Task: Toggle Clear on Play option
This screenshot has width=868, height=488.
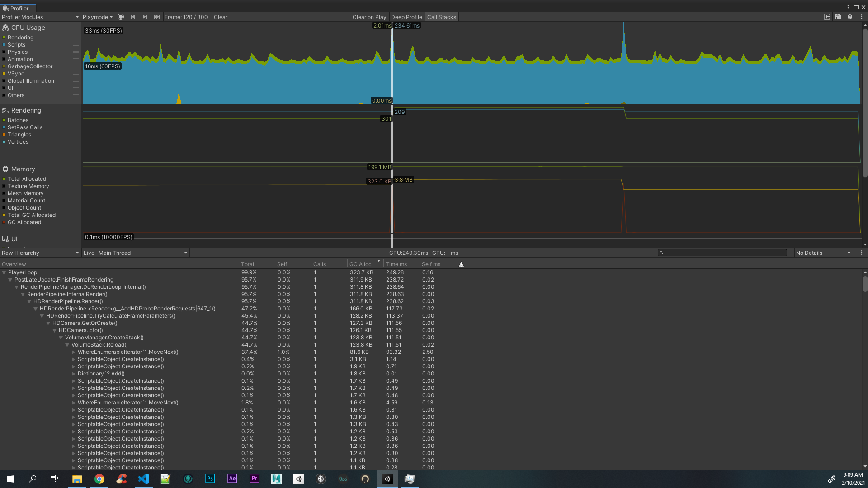Action: point(369,17)
